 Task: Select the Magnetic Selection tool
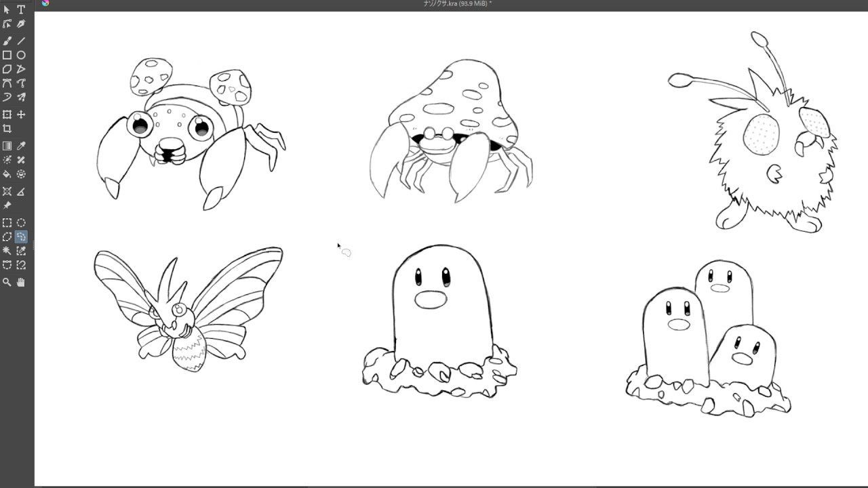[x=21, y=265]
